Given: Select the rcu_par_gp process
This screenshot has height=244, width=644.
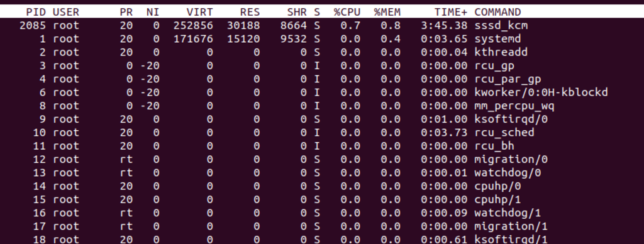Looking at the screenshot, I should coord(508,79).
